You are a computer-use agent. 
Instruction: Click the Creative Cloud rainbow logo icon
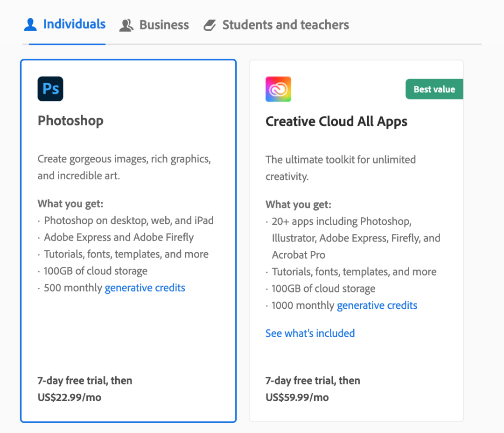(278, 89)
